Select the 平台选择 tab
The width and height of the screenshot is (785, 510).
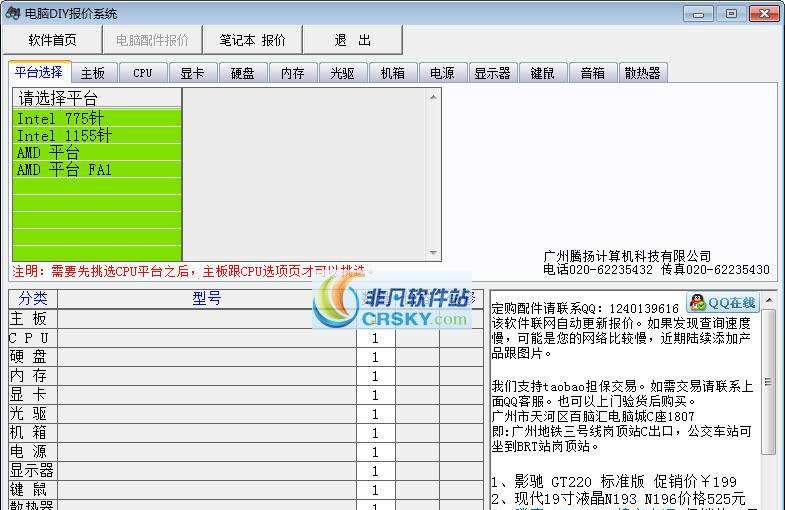pos(39,72)
